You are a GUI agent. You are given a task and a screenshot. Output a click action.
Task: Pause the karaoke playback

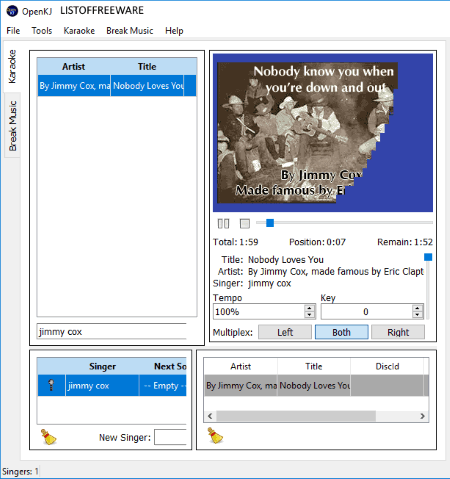pos(223,223)
